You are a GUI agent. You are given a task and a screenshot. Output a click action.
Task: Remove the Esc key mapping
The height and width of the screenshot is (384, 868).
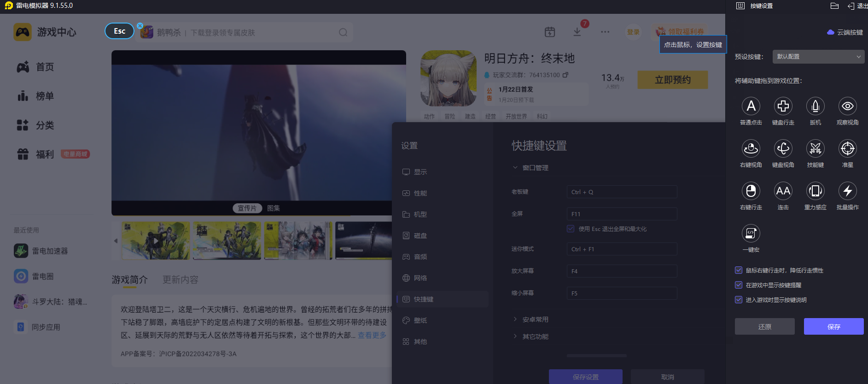coord(140,26)
